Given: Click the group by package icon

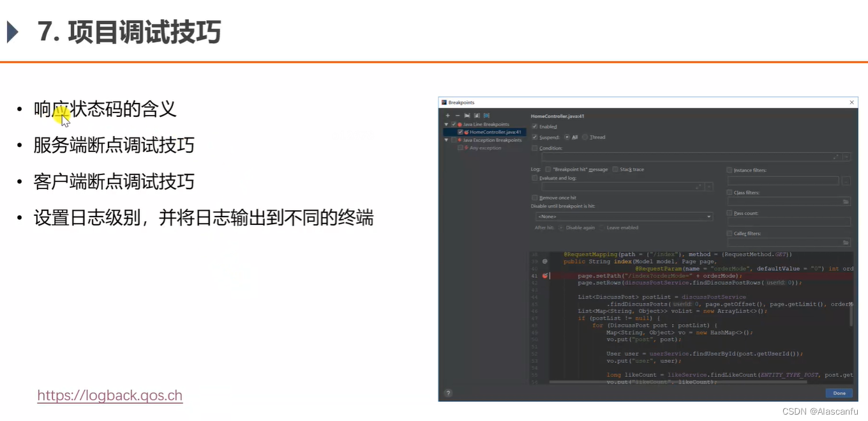Looking at the screenshot, I should pos(467,116).
